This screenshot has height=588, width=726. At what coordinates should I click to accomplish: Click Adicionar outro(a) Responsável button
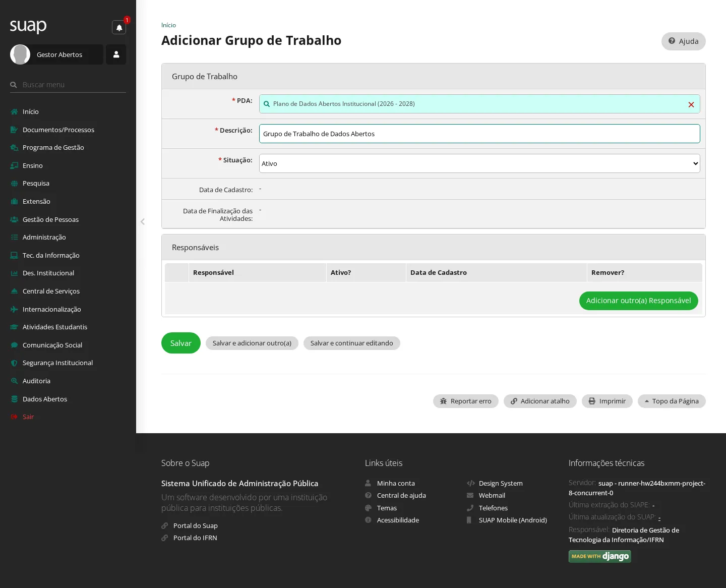pyautogui.click(x=638, y=301)
